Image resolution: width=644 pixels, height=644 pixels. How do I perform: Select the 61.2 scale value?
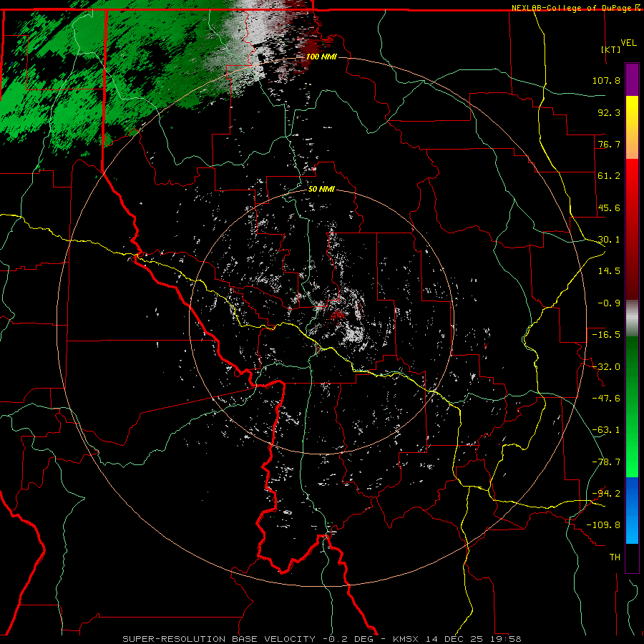[609, 176]
